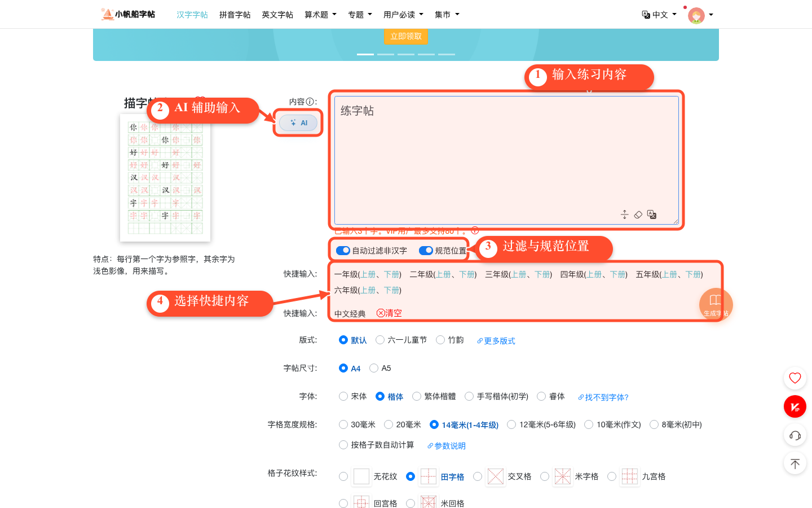The width and height of the screenshot is (812, 508).
Task: Open the 中文 language dropdown
Action: click(x=664, y=15)
